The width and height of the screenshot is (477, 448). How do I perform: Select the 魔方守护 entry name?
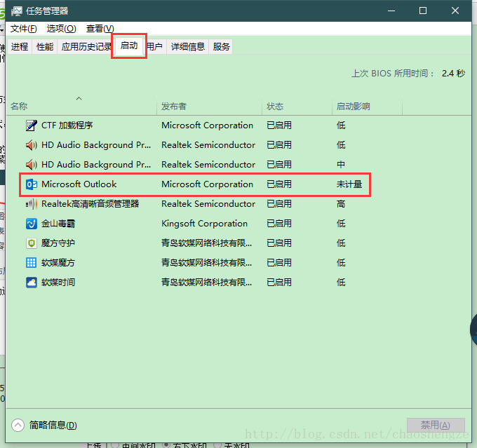(x=58, y=243)
